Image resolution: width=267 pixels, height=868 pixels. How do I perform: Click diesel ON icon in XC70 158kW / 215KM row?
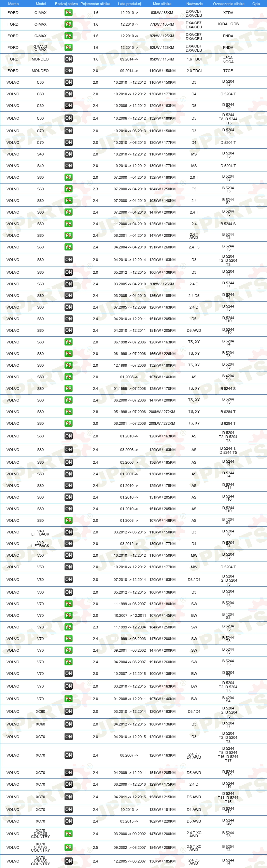click(x=69, y=797)
